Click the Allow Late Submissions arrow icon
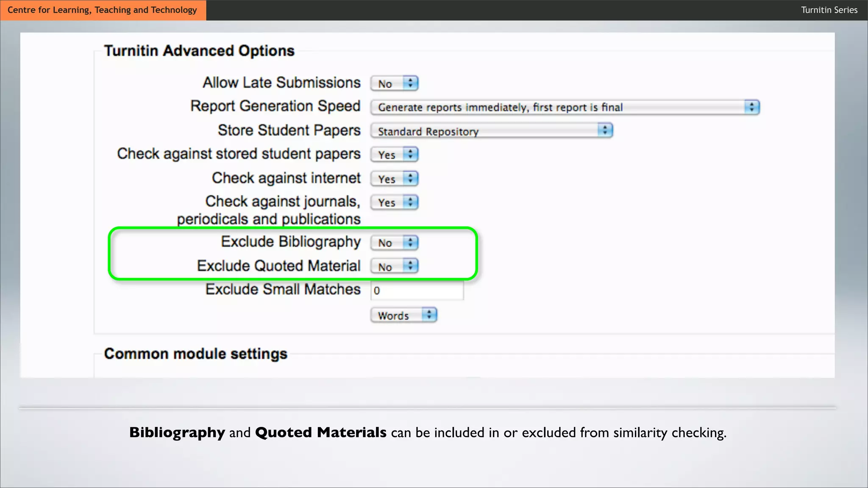This screenshot has width=868, height=488. click(410, 83)
